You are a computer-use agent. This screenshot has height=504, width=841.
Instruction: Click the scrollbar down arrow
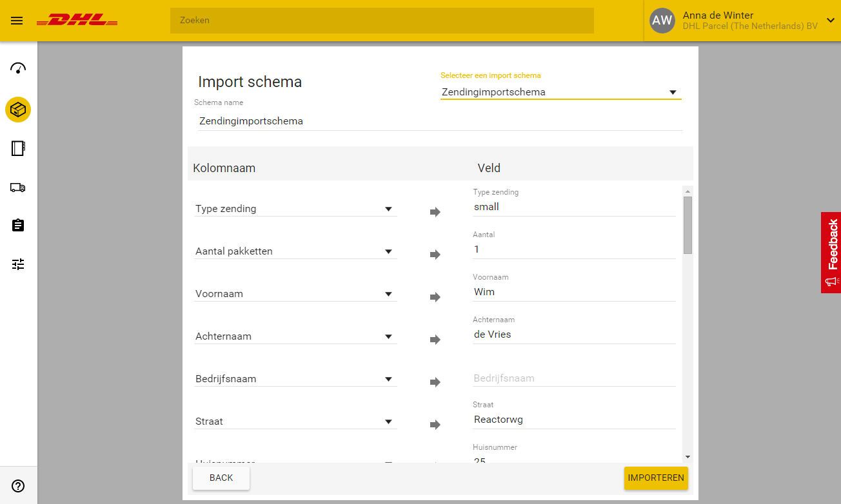(x=688, y=457)
